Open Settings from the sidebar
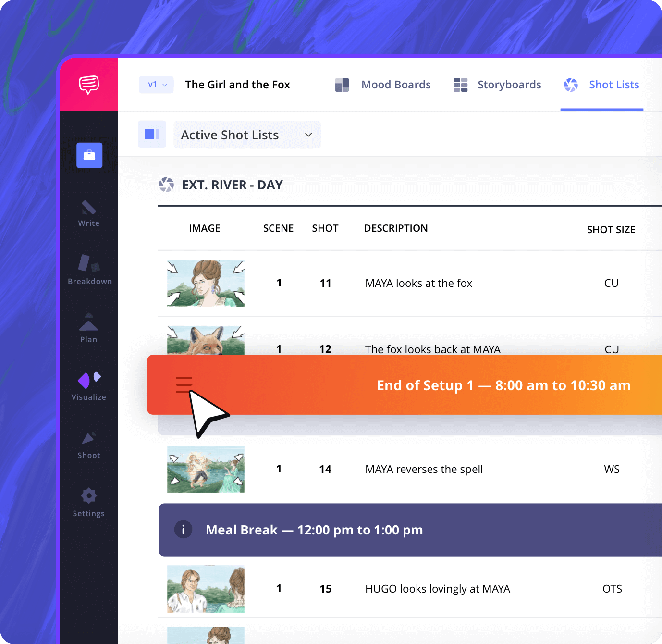 (x=89, y=502)
